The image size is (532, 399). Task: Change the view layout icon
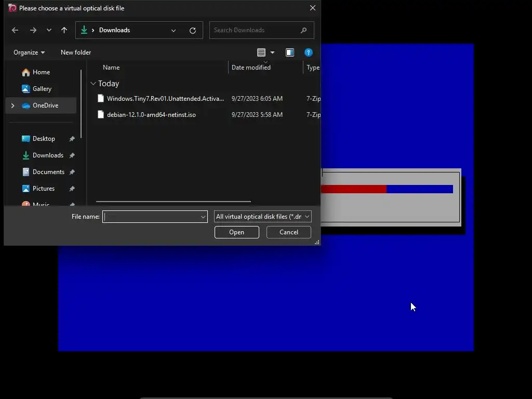[261, 52]
